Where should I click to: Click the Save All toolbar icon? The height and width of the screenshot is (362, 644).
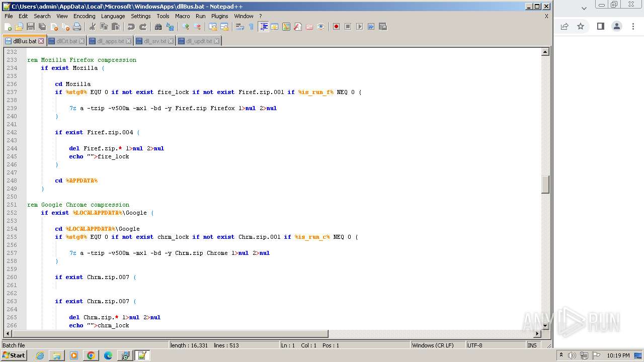tap(42, 27)
